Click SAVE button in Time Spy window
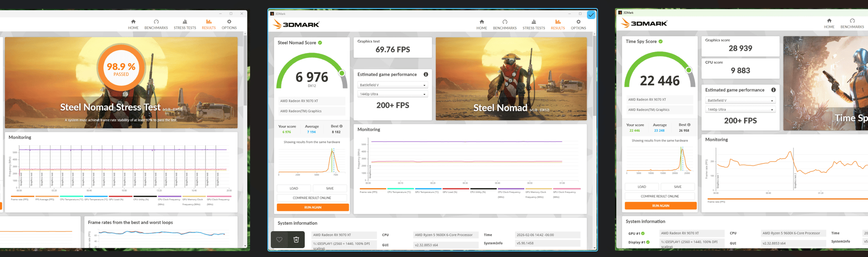The image size is (868, 257). (678, 187)
